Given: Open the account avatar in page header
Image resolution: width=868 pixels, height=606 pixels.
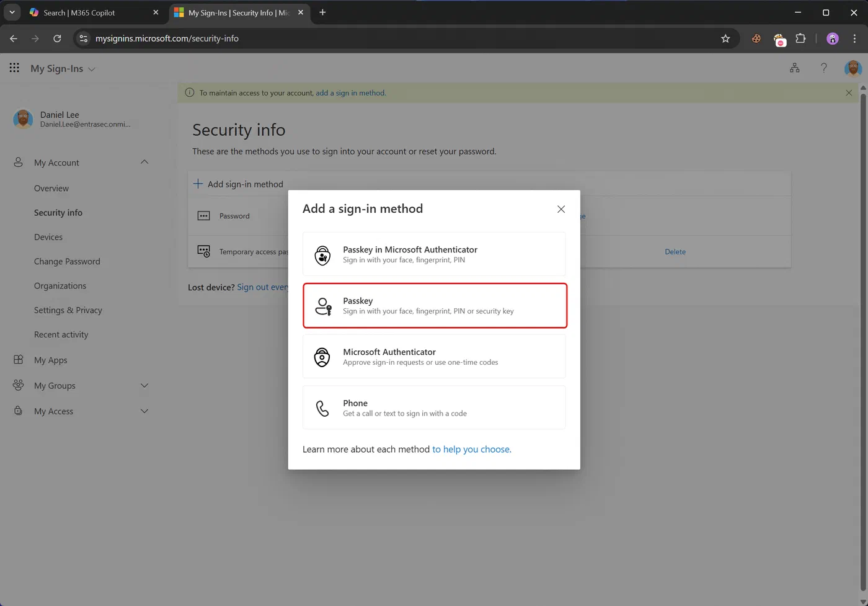Looking at the screenshot, I should point(853,68).
